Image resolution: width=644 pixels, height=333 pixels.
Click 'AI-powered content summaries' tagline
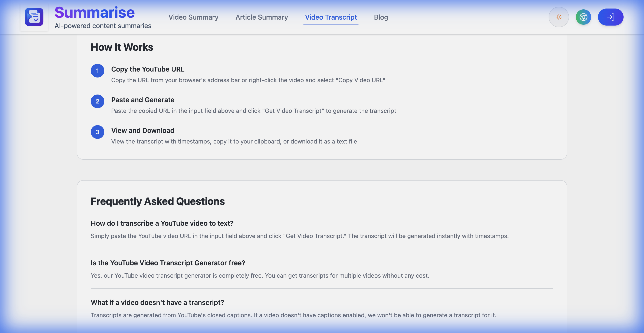(103, 26)
